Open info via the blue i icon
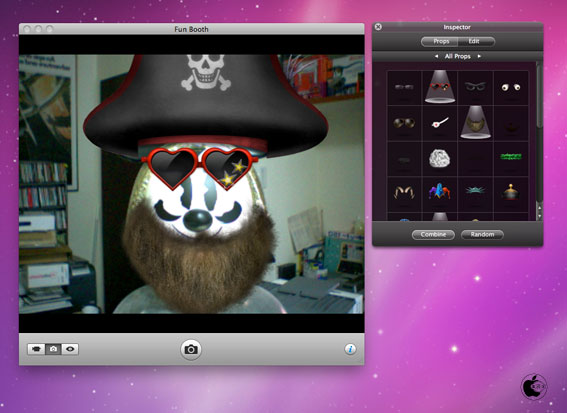The height and width of the screenshot is (413, 567). click(350, 349)
